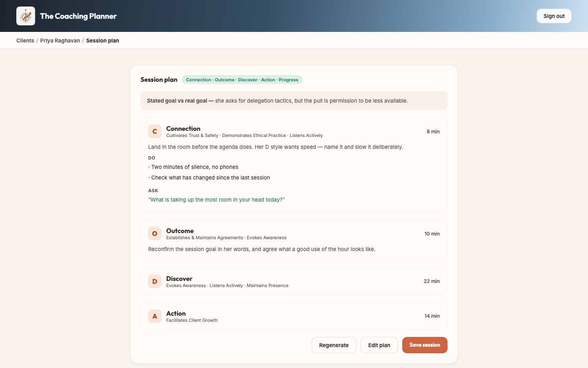The image size is (588, 368).
Task: Click The Coaching Planner title text
Action: click(78, 16)
